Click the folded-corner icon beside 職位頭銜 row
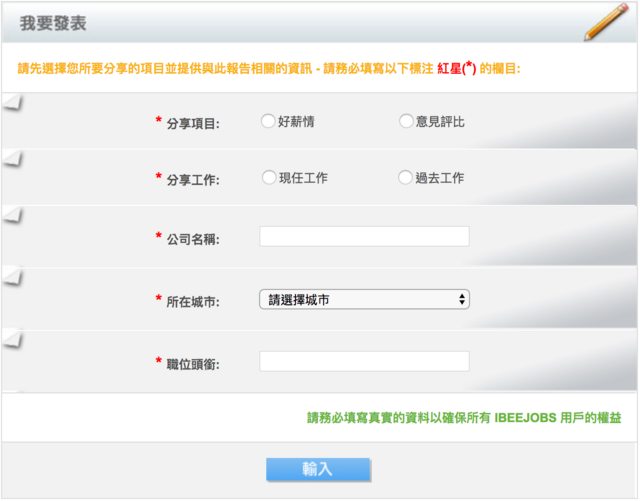This screenshot has width=640, height=501. 12,338
